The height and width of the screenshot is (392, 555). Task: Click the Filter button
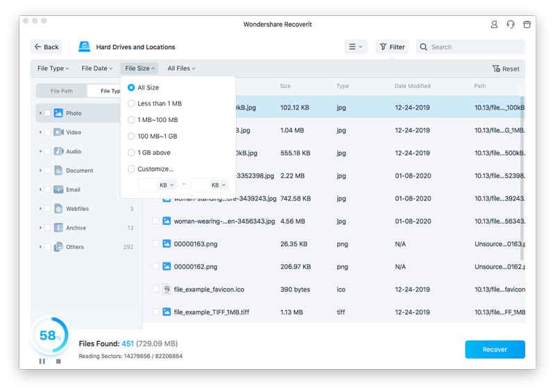pyautogui.click(x=392, y=46)
